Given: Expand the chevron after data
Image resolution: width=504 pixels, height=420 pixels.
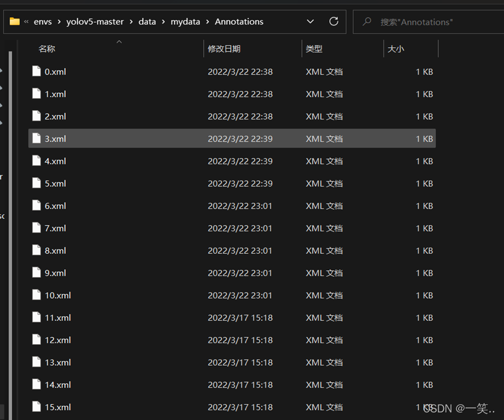Looking at the screenshot, I should 163,22.
